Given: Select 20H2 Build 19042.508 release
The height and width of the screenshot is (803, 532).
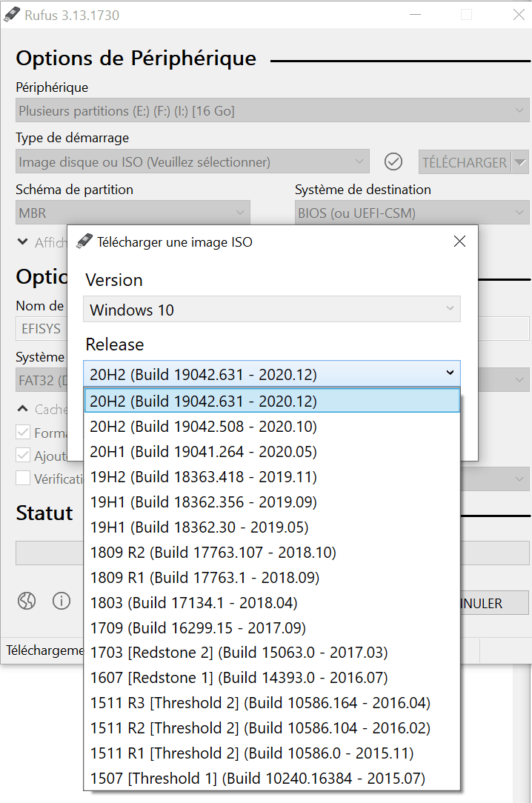Looking at the screenshot, I should (x=272, y=426).
